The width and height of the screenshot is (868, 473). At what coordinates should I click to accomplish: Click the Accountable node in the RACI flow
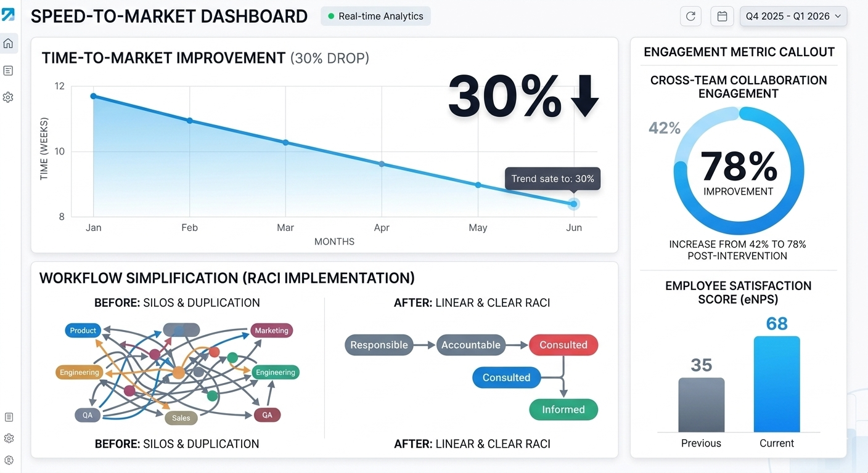[471, 345]
